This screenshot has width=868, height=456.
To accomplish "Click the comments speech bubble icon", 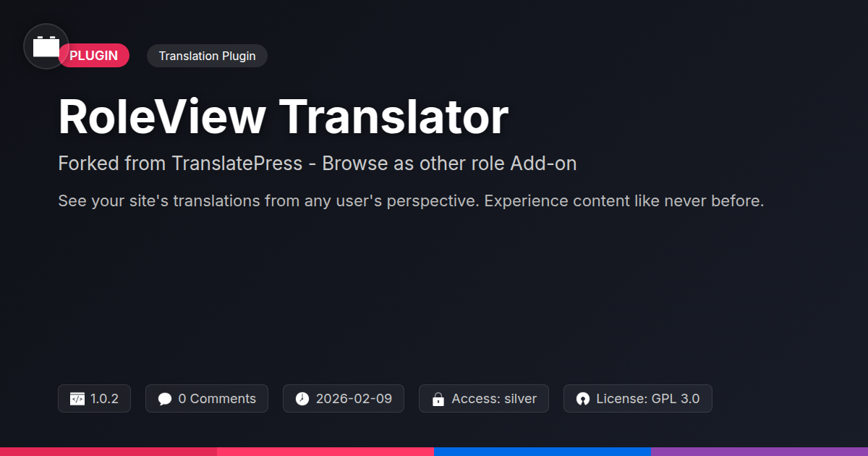I will [x=165, y=399].
